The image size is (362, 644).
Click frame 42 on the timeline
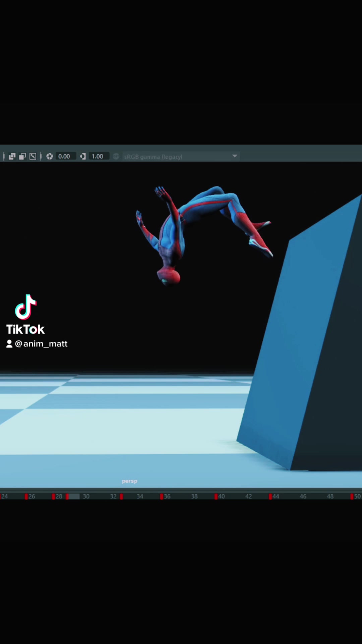248,496
